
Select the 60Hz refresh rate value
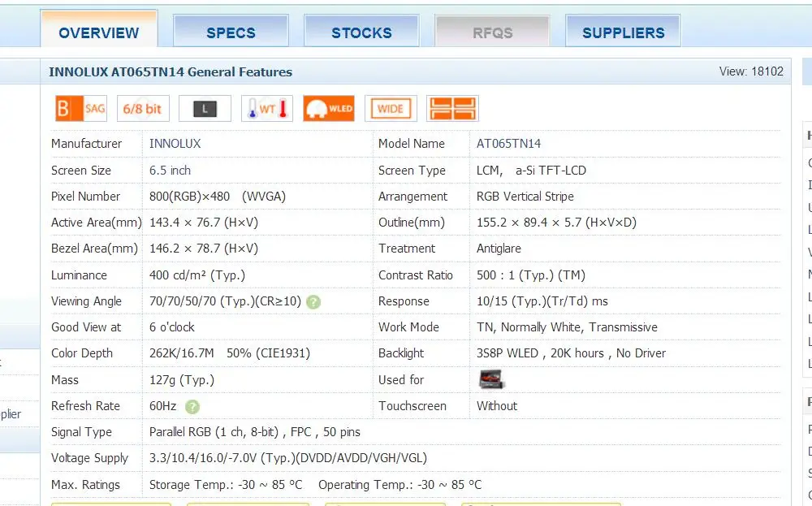163,405
